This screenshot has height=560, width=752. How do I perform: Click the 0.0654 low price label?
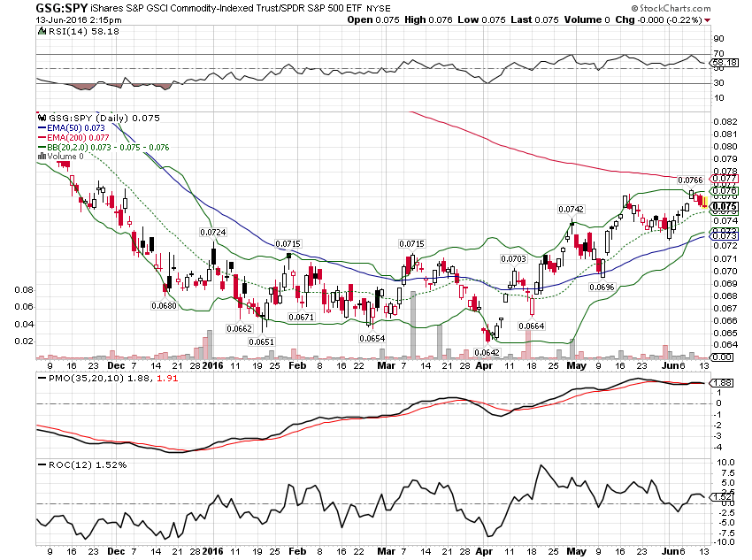coord(372,339)
